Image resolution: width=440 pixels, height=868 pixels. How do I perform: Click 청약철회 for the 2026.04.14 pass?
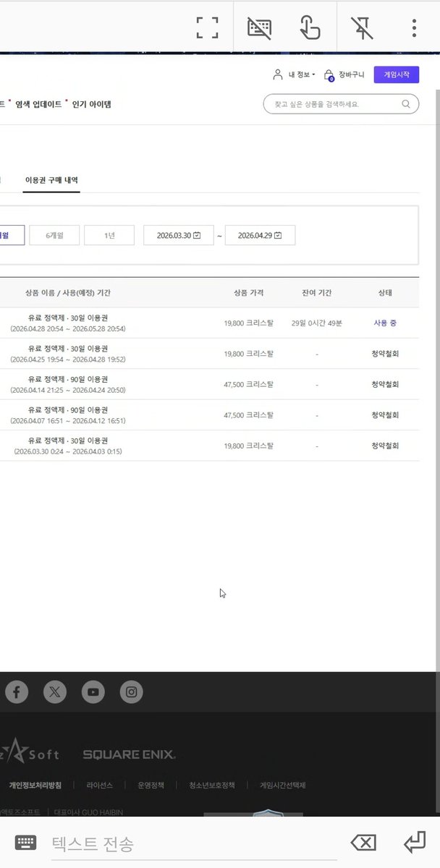point(385,384)
